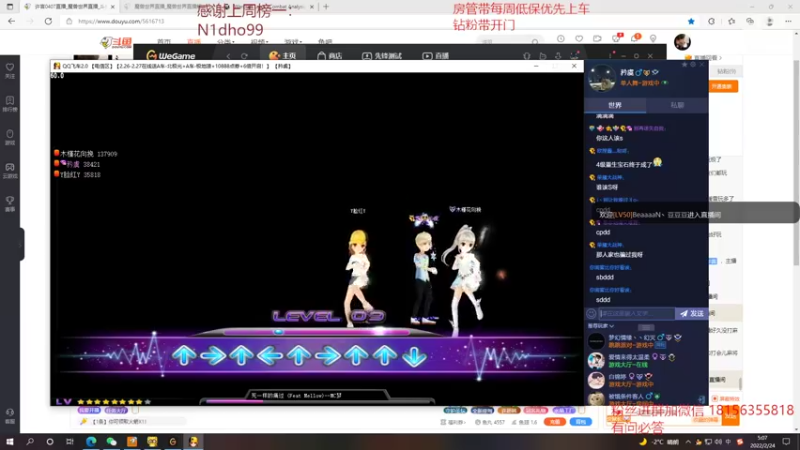The height and width of the screenshot is (450, 800).
Task: Open the Douyu followed heart icon in header
Action: (x=579, y=39)
